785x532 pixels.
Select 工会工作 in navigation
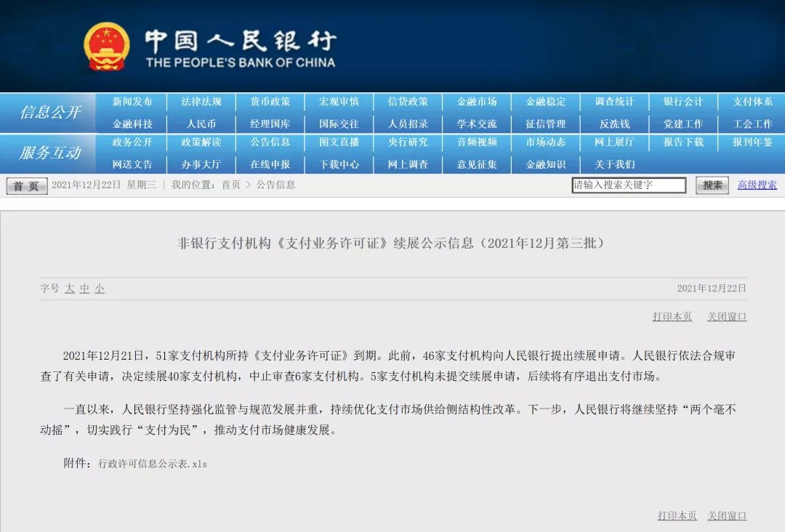752,124
